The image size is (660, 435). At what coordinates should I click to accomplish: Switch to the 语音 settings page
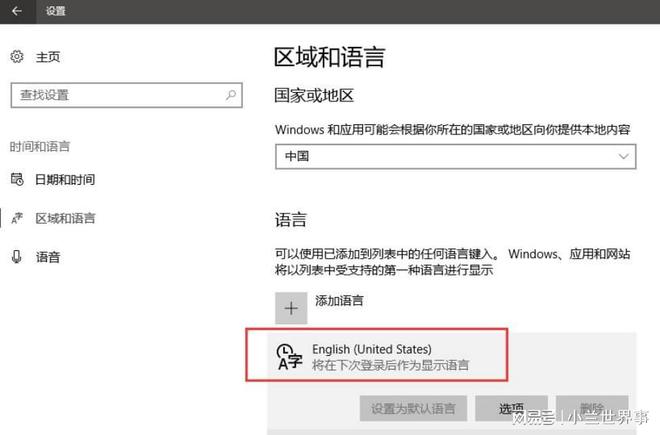(48, 257)
